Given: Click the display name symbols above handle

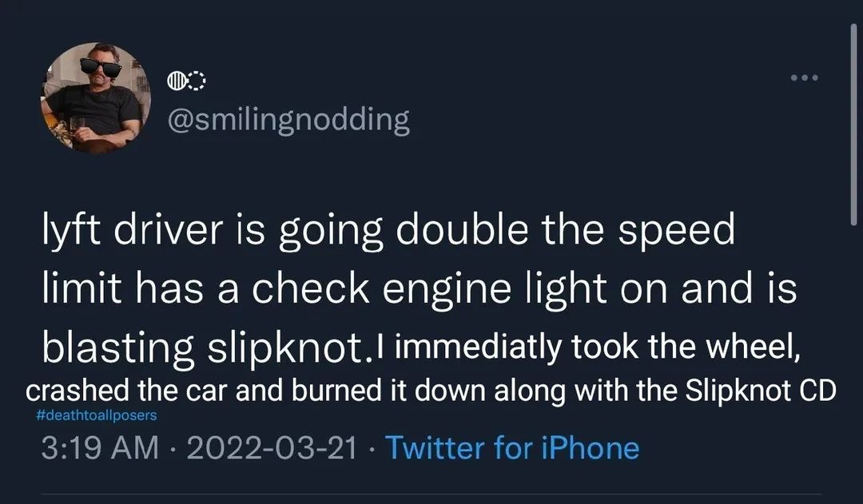Looking at the screenshot, I should [x=186, y=81].
